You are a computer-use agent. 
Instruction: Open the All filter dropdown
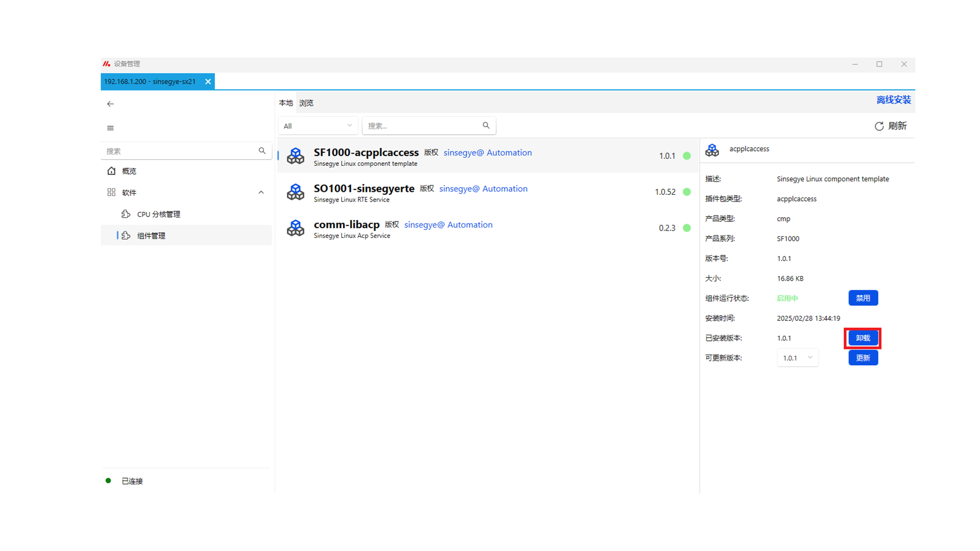coord(317,126)
